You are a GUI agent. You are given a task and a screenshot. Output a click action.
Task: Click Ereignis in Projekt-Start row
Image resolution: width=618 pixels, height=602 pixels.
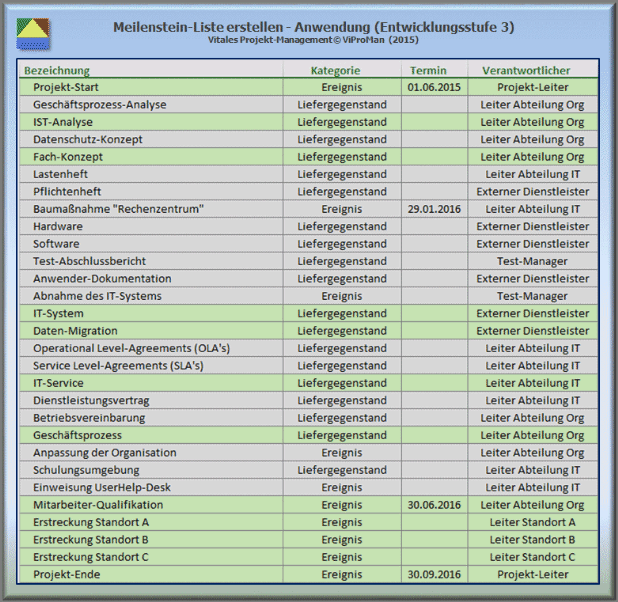[342, 87]
